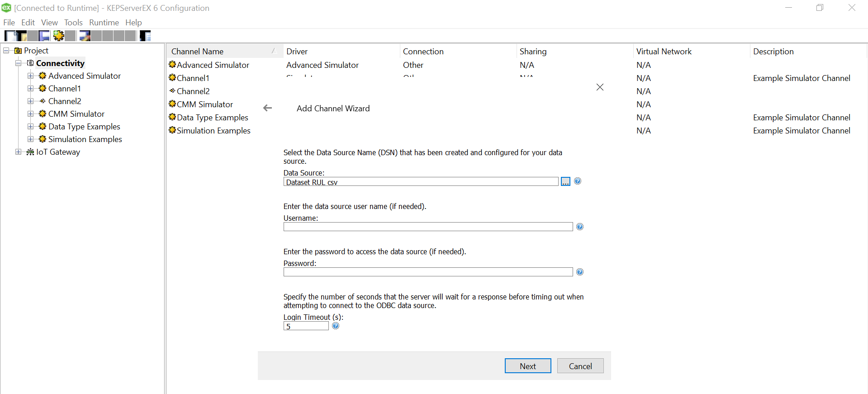Viewport: 868px width, 394px height.
Task: Click the help icon beside Data Source
Action: point(578,181)
